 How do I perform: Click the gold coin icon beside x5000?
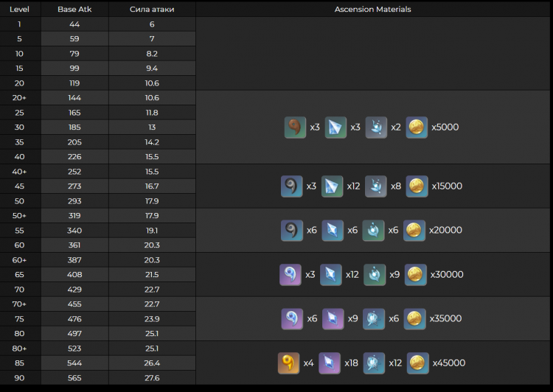[x=417, y=127]
